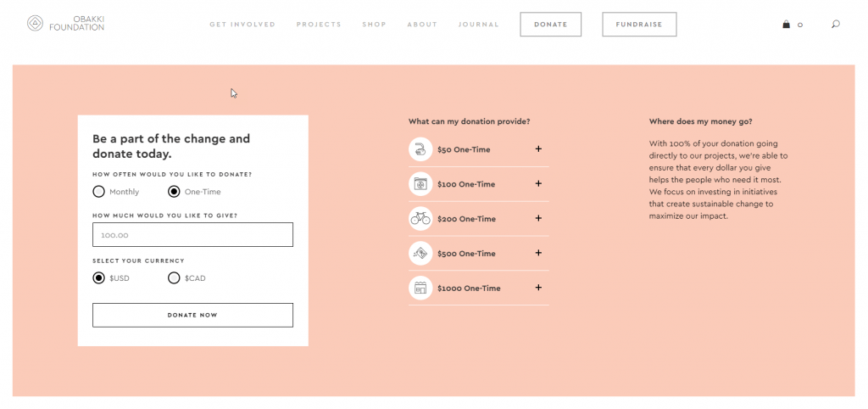Submit with the Donate Now button
Image resolution: width=868 pixels, height=409 pixels.
pos(192,315)
